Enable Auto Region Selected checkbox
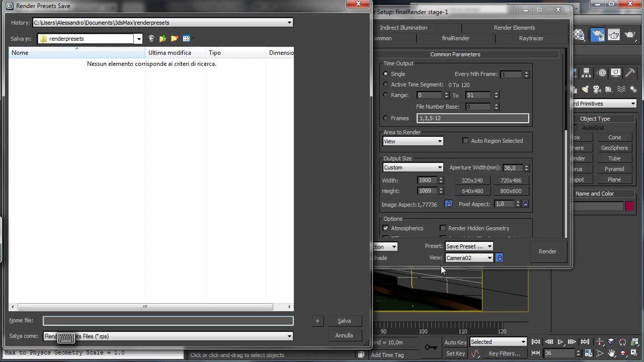Image resolution: width=644 pixels, height=362 pixels. tap(465, 141)
